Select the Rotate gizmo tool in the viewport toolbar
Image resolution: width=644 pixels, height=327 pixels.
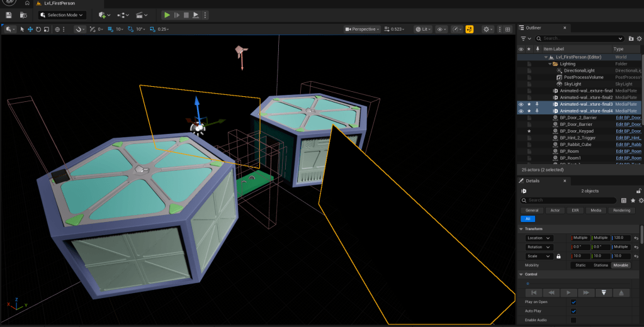tap(38, 29)
